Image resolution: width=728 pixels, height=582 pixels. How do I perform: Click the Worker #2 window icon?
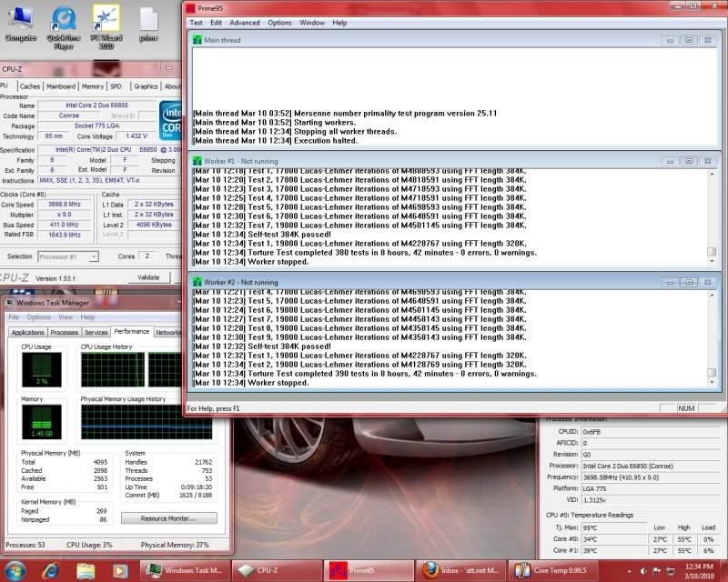pyautogui.click(x=197, y=282)
